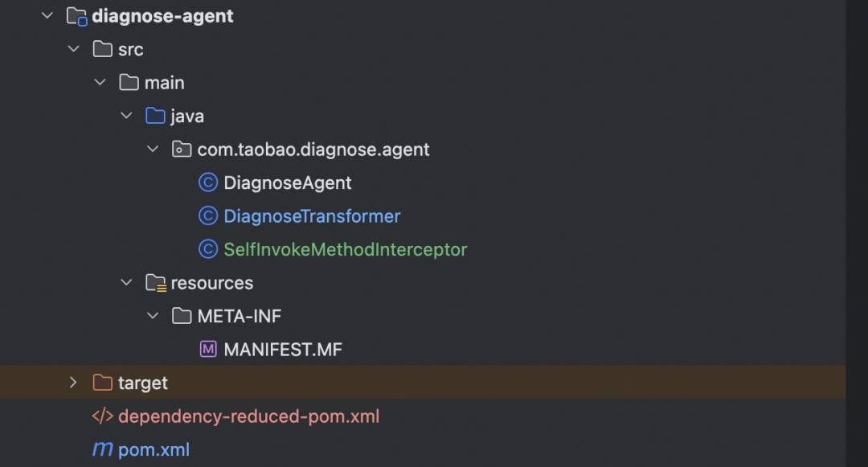Click the resources folder icon
This screenshot has height=467, width=868.
156,283
